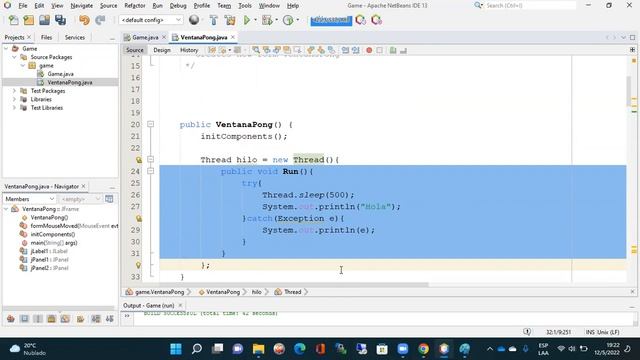Click the red Start Macro Recording icon
The width and height of the screenshot is (640, 360).
[369, 50]
